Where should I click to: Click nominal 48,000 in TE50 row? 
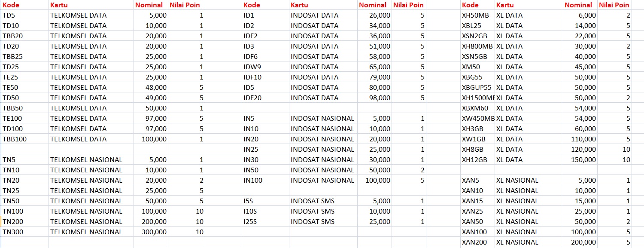click(151, 87)
